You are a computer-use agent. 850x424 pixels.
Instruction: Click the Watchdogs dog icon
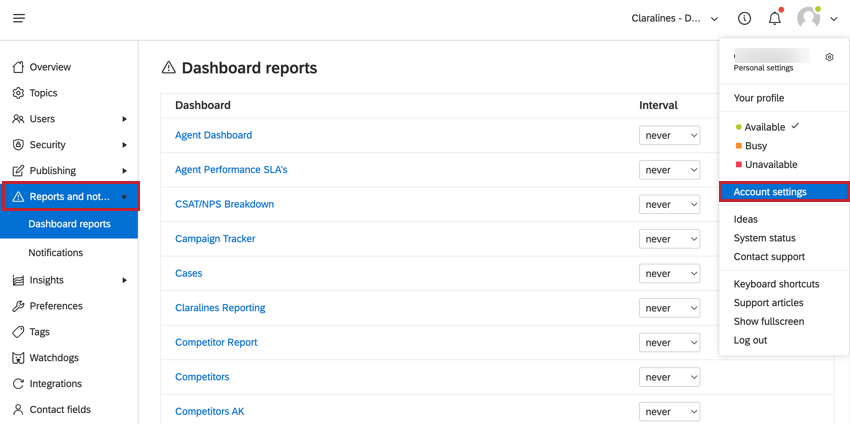click(18, 358)
